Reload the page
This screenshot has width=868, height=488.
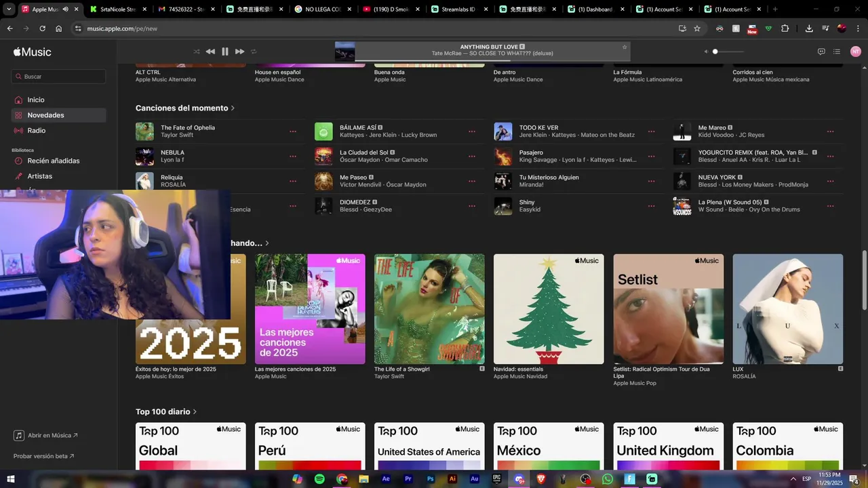(x=42, y=28)
